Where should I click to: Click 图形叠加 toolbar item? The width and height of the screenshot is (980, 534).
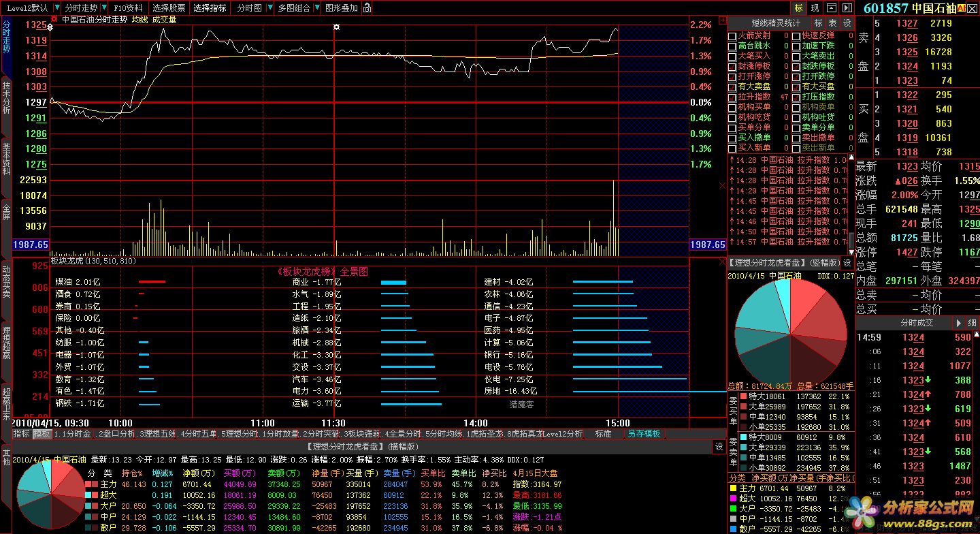coord(341,8)
